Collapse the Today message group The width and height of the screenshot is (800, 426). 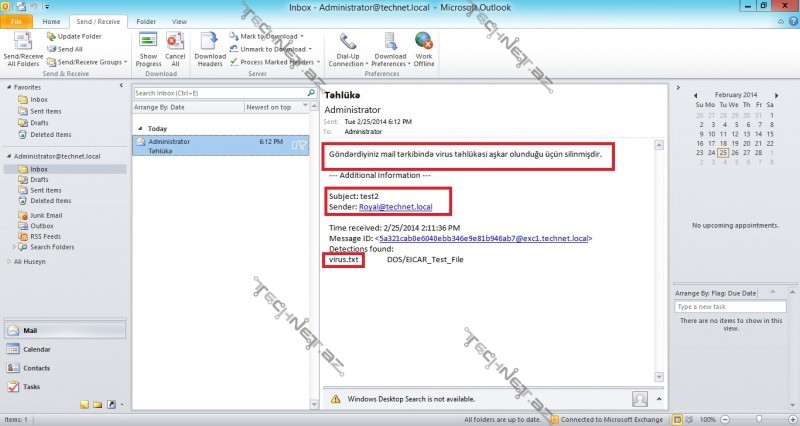(140, 129)
